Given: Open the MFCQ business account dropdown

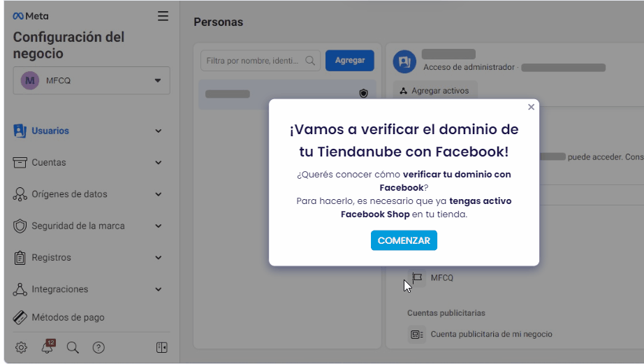Looking at the screenshot, I should 92,80.
